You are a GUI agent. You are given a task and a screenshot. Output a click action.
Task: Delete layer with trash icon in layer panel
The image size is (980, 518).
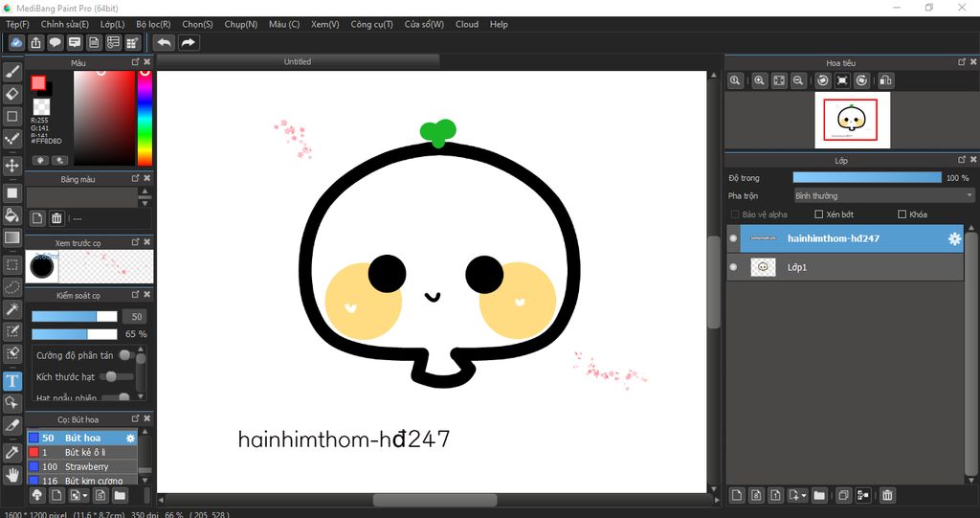click(887, 495)
